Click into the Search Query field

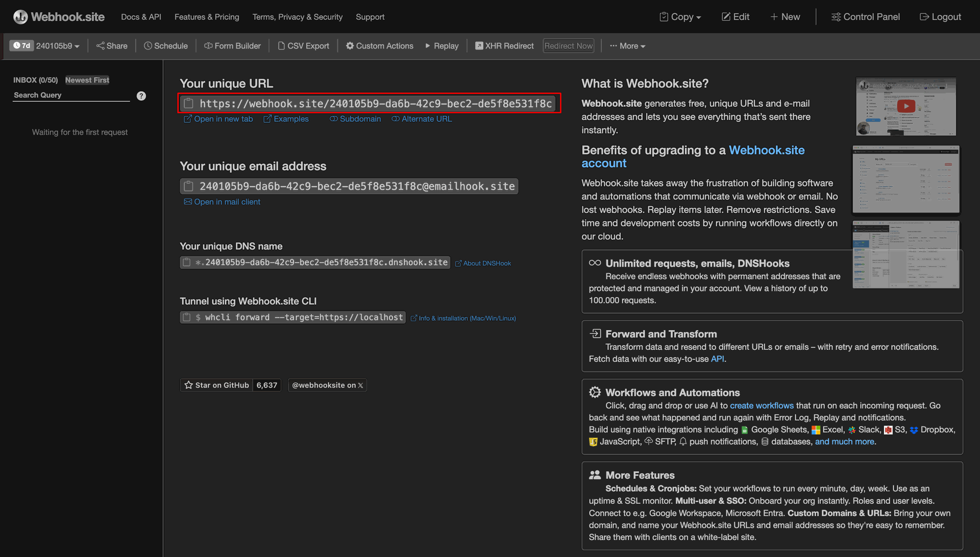(x=71, y=95)
